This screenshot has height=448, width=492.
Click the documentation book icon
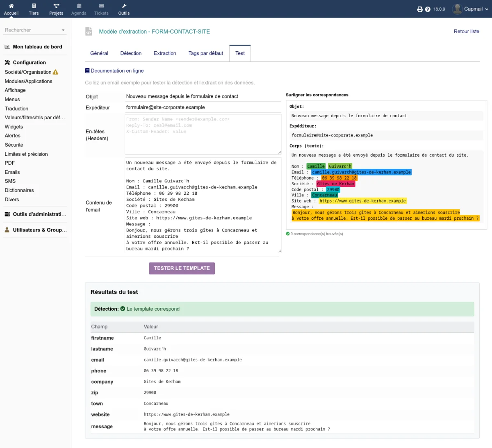(87, 71)
